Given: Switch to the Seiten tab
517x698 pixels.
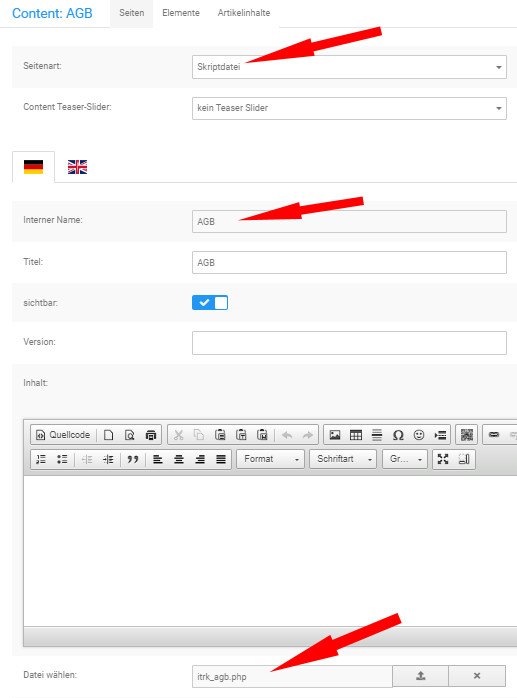Looking at the screenshot, I should pos(131,13).
